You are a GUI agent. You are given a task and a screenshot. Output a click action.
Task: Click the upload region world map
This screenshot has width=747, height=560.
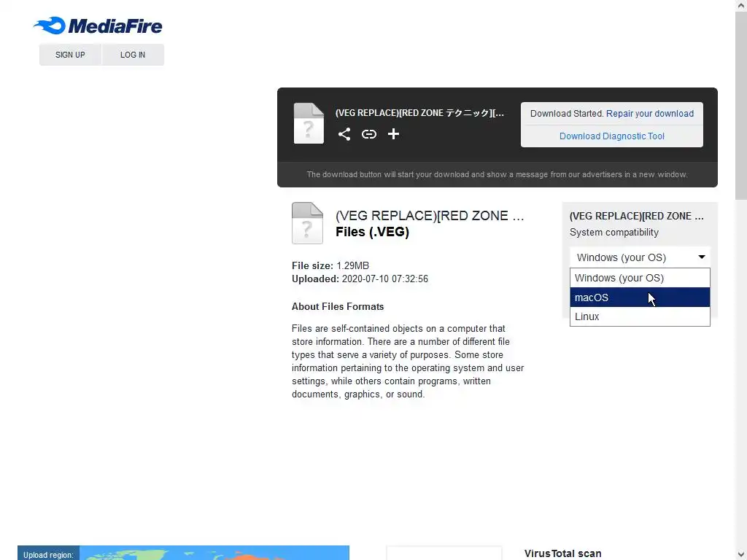pos(214,553)
